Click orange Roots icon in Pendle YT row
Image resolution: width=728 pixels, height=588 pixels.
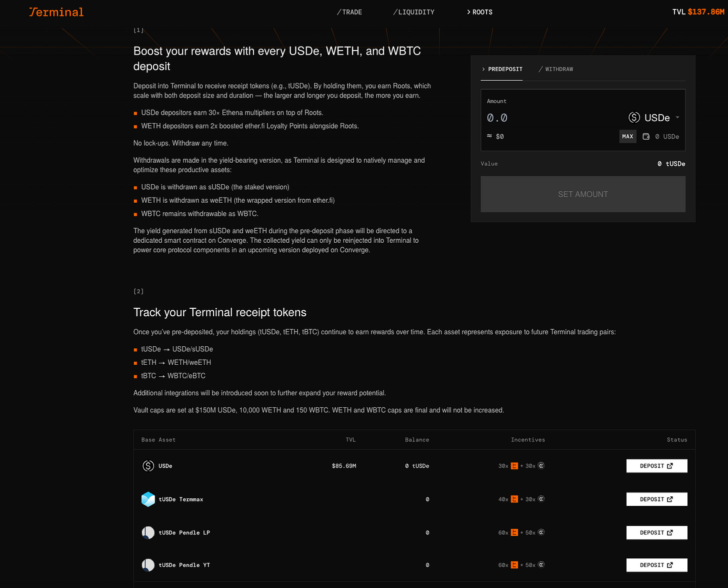(x=514, y=565)
